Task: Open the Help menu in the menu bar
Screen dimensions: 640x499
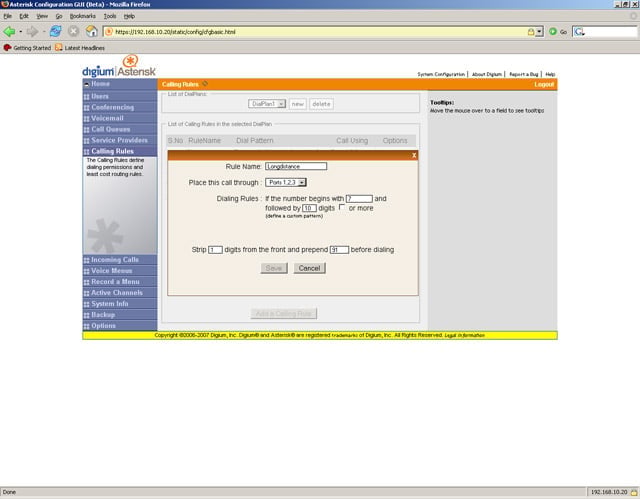Action: (x=129, y=16)
